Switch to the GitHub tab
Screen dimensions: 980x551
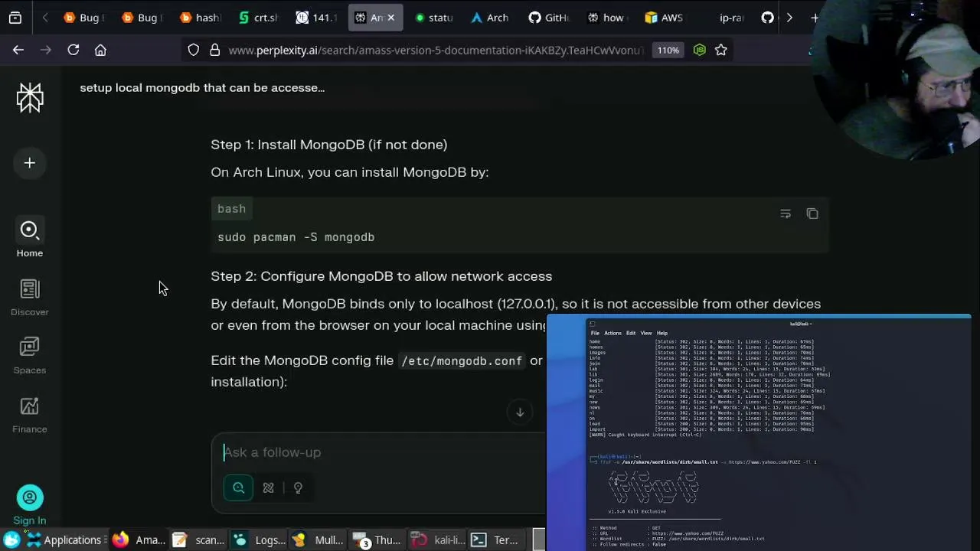click(549, 18)
